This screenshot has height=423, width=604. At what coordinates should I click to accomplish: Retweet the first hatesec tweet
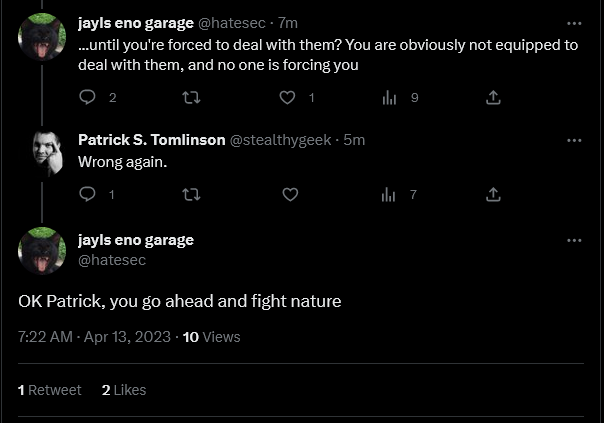[187, 97]
